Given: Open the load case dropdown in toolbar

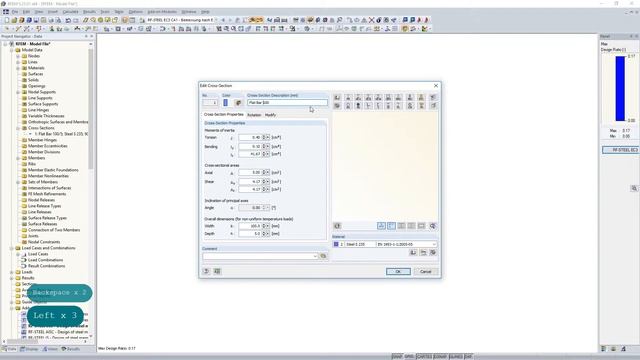Looking at the screenshot, I should pos(216,20).
